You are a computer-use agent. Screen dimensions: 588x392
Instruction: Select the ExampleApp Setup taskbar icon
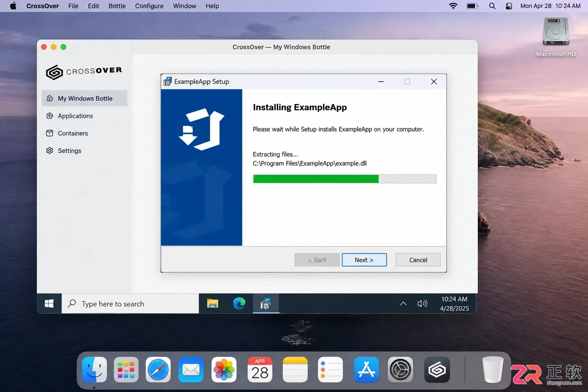(x=266, y=303)
